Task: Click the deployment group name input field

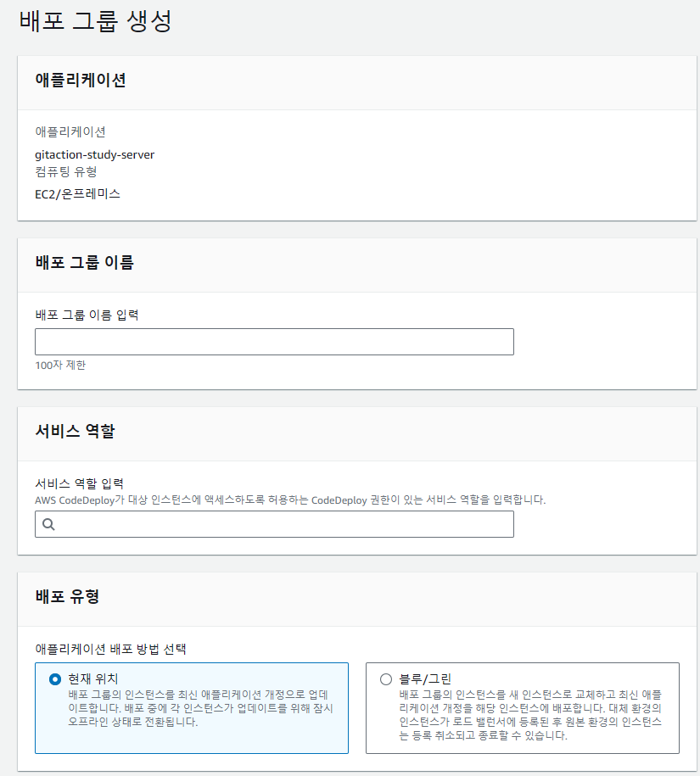Action: (274, 342)
